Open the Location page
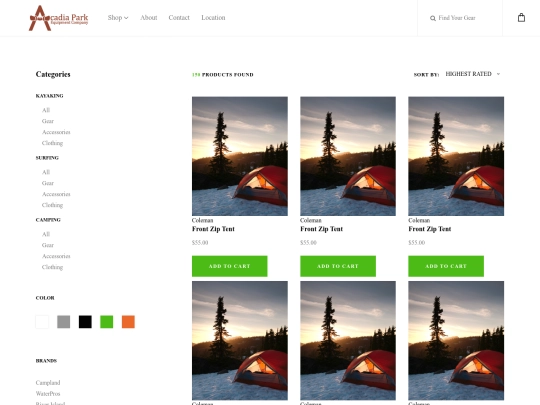 point(213,18)
